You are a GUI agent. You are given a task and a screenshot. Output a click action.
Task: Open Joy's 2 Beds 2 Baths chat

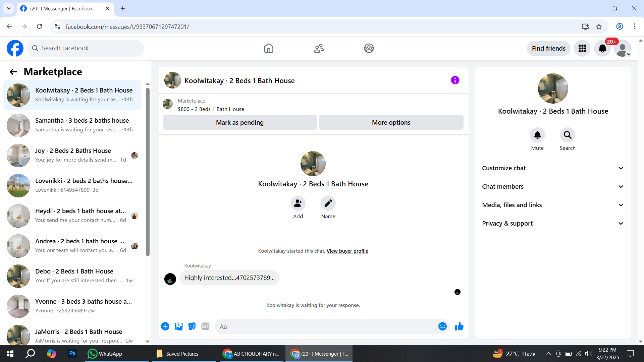click(x=72, y=156)
